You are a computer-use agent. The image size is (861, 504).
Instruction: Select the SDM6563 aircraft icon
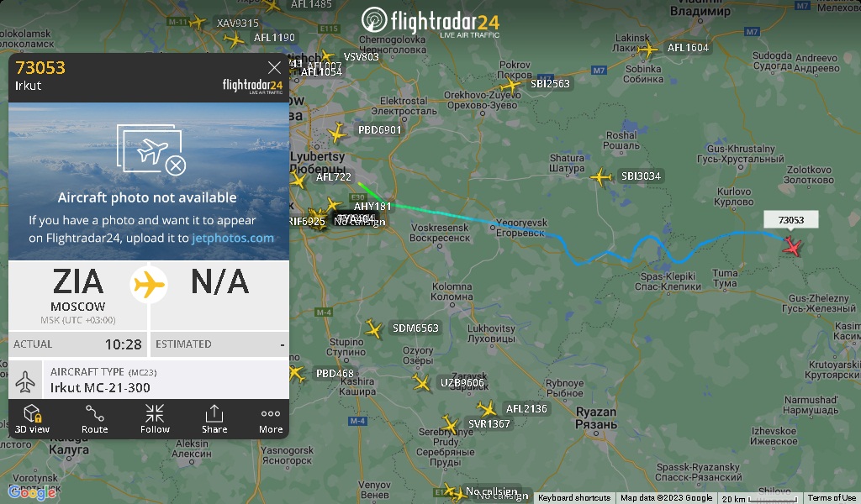(x=374, y=329)
